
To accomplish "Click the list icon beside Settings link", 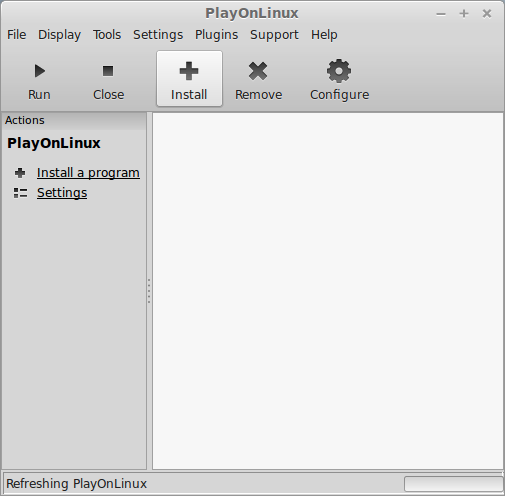I will (20, 193).
